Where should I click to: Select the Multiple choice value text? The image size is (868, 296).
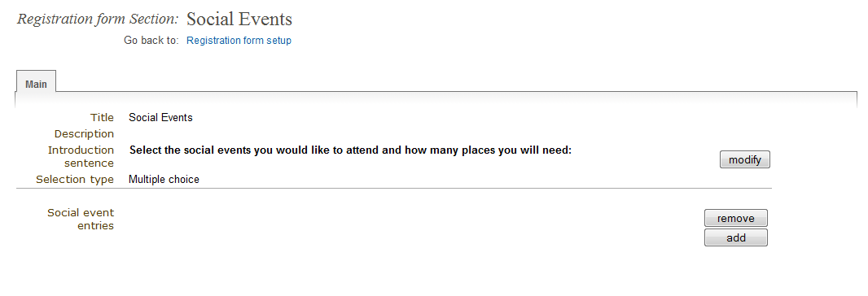pyautogui.click(x=164, y=179)
